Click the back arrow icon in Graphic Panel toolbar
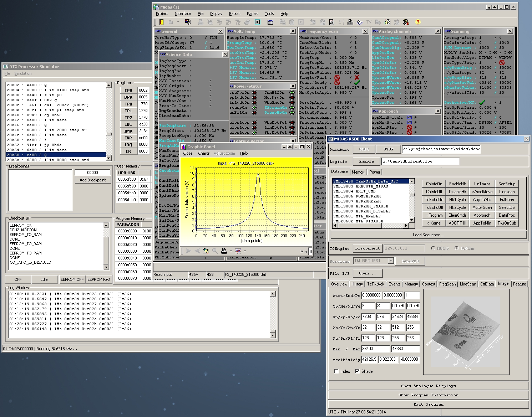The height and width of the screenshot is (417, 532). click(x=197, y=251)
